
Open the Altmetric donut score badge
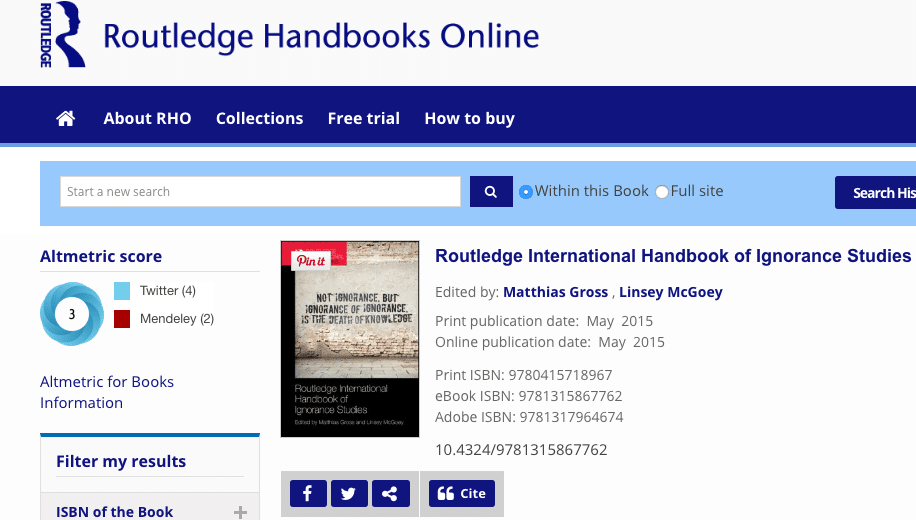[x=72, y=314]
